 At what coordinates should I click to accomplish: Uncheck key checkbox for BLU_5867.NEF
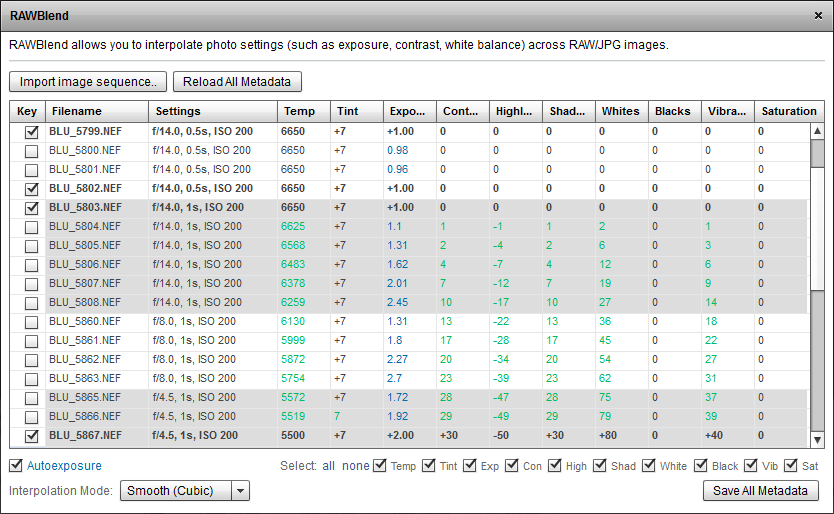31,436
